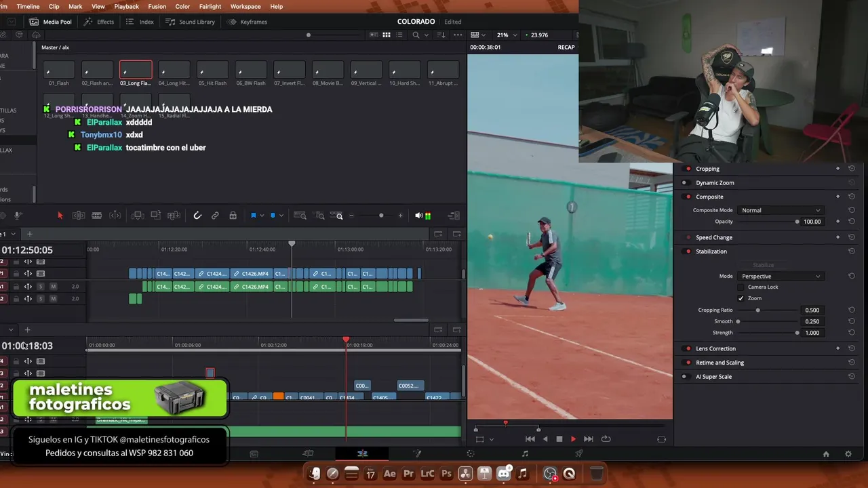
Task: Switch media pool to list view
Action: [399, 35]
